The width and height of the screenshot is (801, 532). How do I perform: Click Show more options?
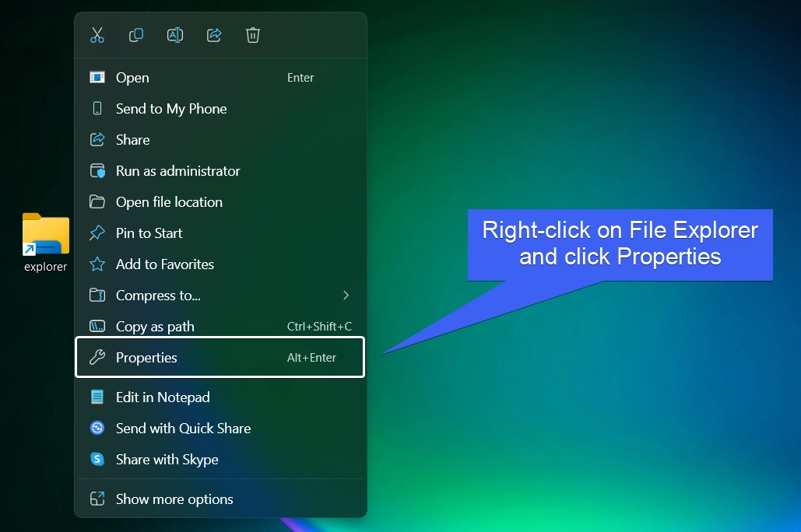tap(221, 499)
